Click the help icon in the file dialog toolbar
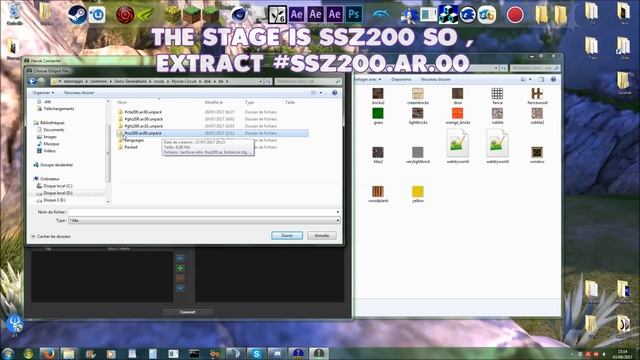Viewport: 640px width, 360px height. pyautogui.click(x=335, y=93)
